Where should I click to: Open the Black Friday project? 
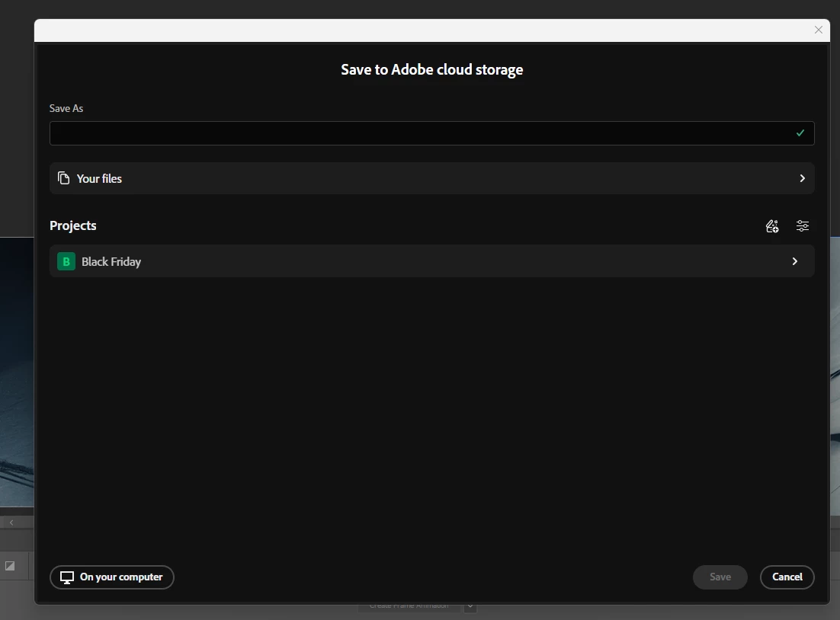coord(431,261)
